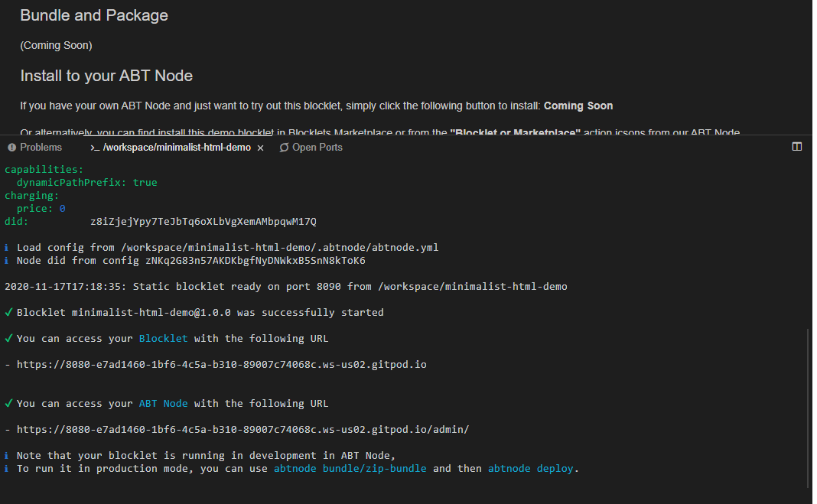Open the Blocklet URL ending in gitpod.io
Image resolution: width=817 pixels, height=504 pixels.
221,365
